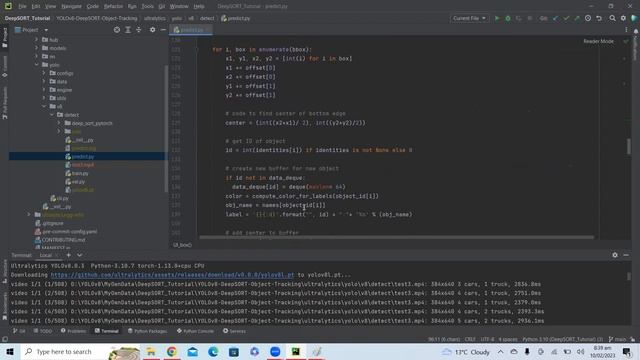
Task: Open Microsoft Edge from the taskbar
Action: click(x=213, y=351)
